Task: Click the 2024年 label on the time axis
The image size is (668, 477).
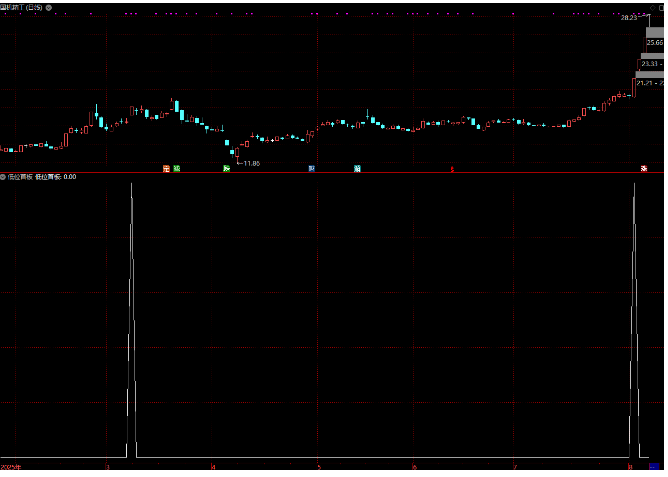Action: [11, 467]
